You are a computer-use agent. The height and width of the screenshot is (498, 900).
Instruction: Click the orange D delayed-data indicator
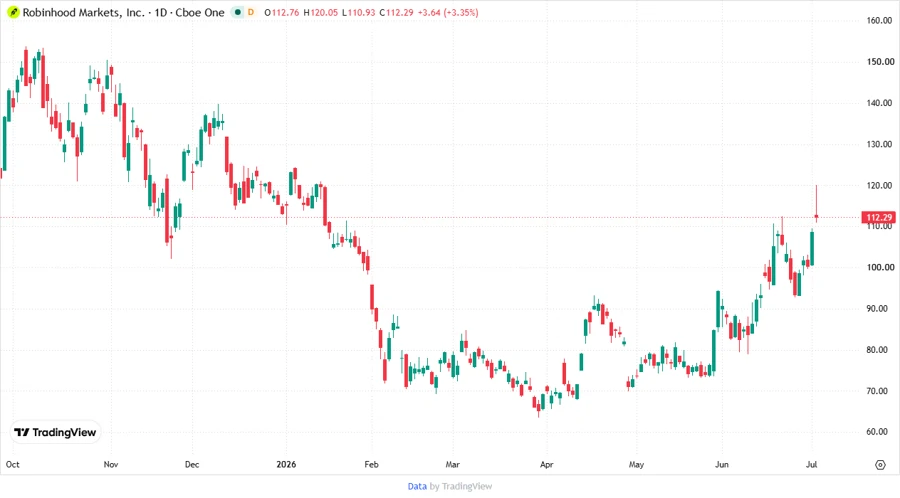coord(251,12)
